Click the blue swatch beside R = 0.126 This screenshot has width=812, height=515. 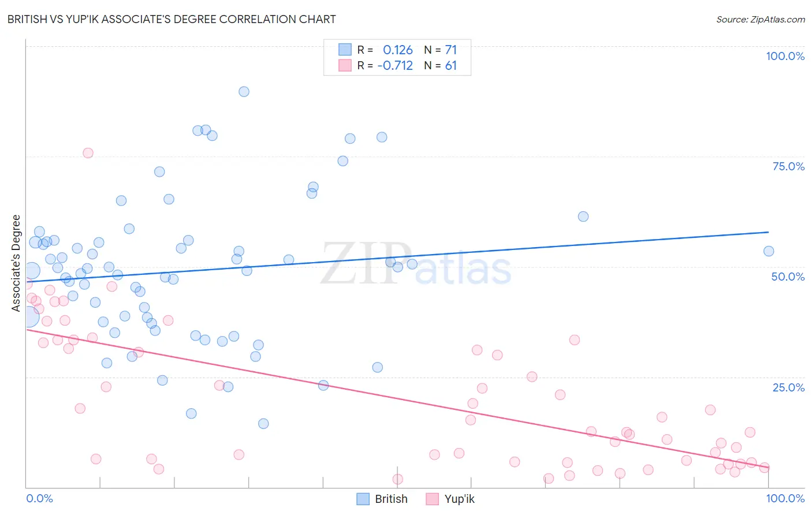(x=345, y=50)
